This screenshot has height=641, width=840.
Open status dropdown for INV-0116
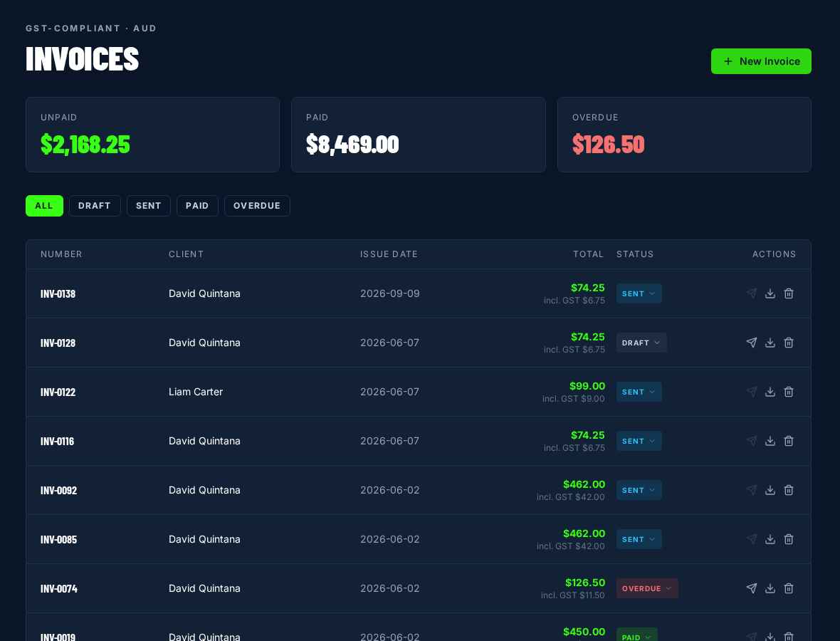tap(639, 441)
